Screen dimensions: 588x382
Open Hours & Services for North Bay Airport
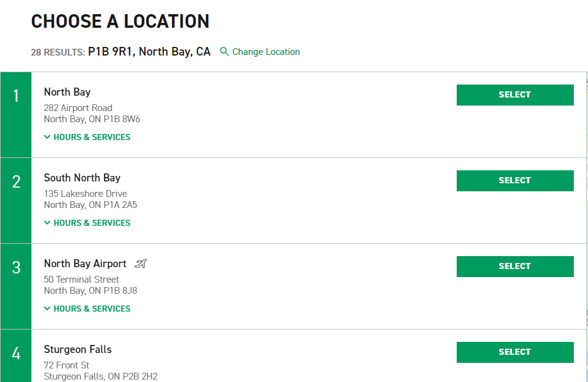pyautogui.click(x=87, y=309)
